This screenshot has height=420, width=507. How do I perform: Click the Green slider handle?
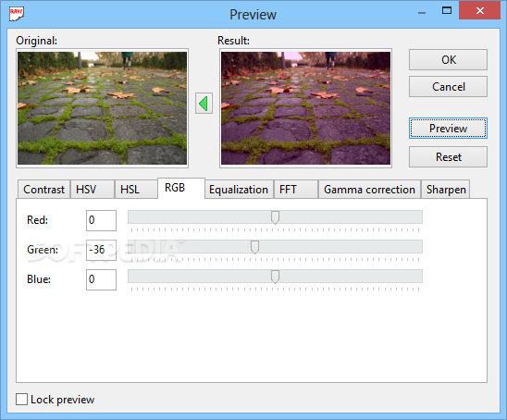click(254, 247)
